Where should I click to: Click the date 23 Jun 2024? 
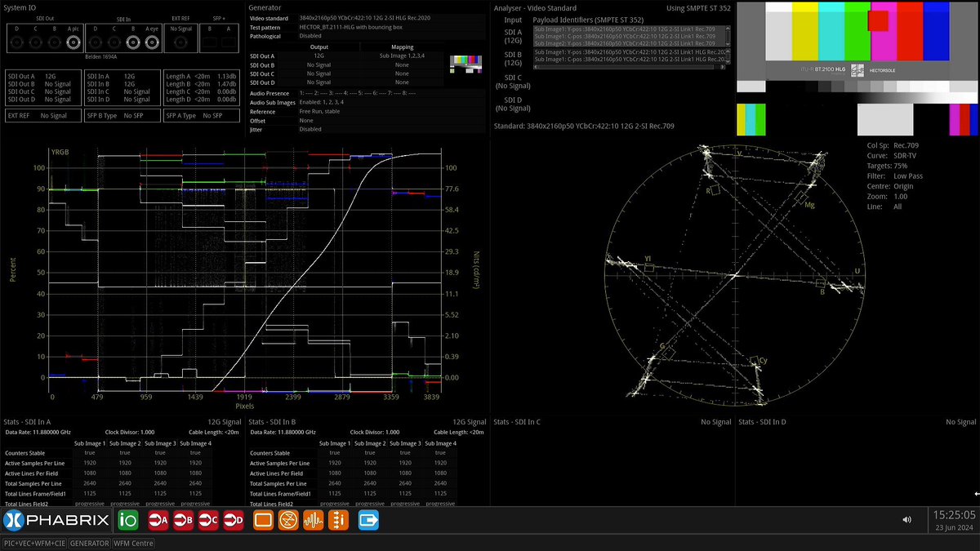[955, 527]
